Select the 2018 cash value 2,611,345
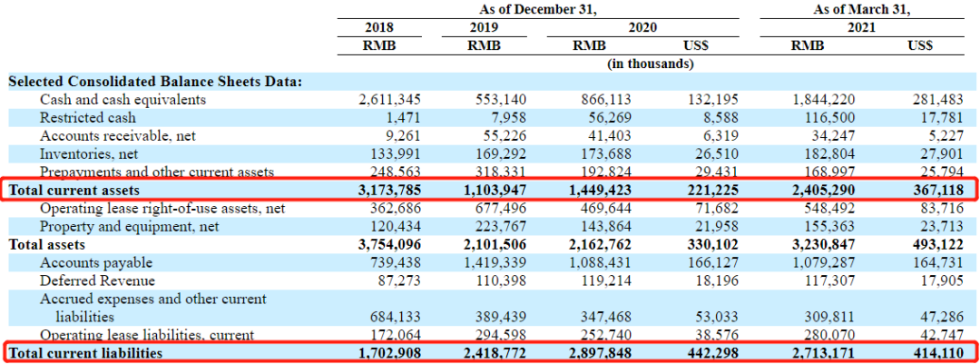 [390, 100]
